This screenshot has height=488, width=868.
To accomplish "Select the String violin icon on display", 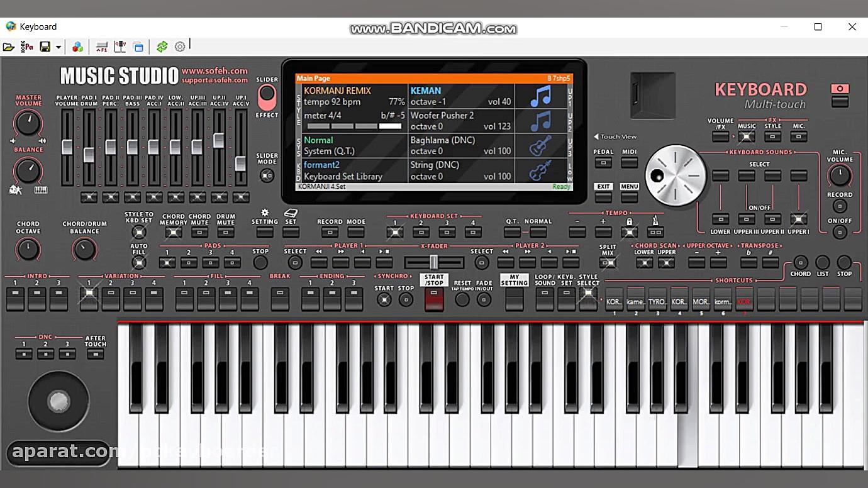I will coord(540,170).
